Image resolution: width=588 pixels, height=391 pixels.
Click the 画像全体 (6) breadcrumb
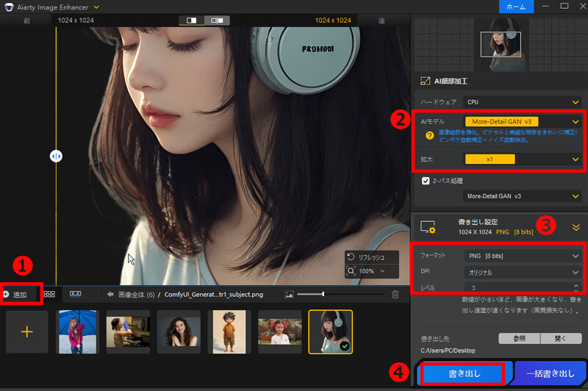[x=137, y=295]
